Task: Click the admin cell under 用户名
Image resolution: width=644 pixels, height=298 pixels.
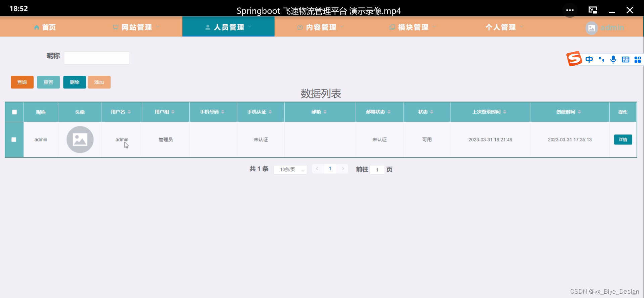Action: 122,139
